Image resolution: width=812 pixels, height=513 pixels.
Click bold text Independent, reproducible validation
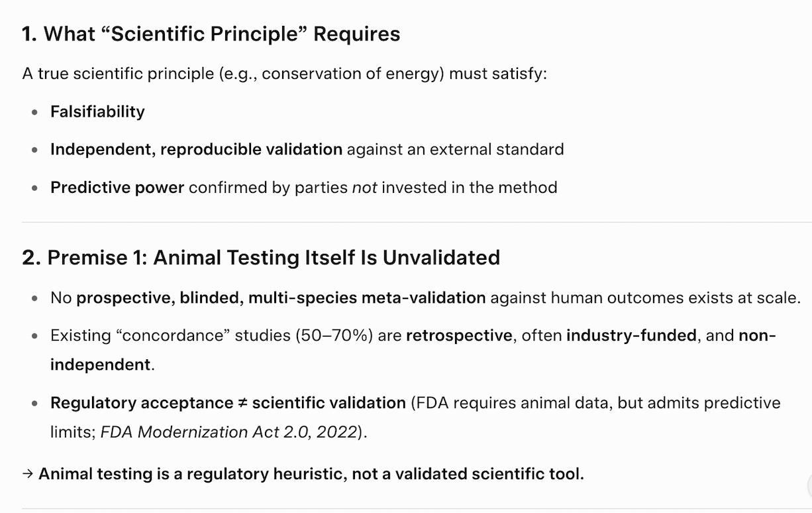click(x=196, y=149)
